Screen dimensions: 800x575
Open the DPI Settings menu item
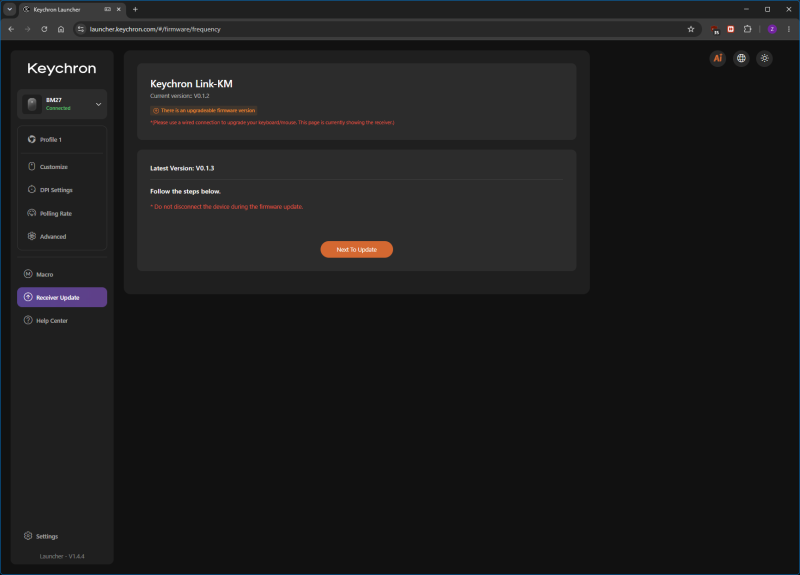[62, 190]
